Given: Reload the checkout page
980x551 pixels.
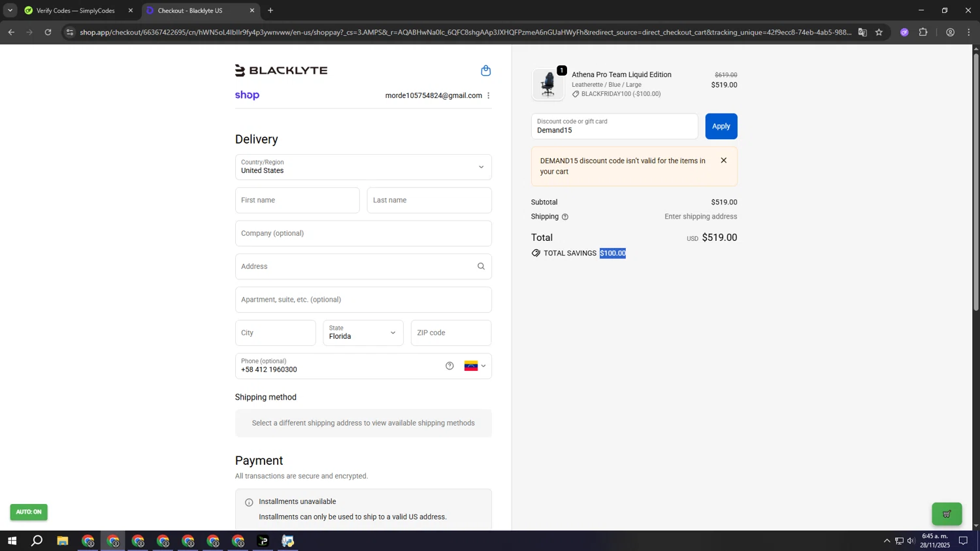Looking at the screenshot, I should coord(48,32).
